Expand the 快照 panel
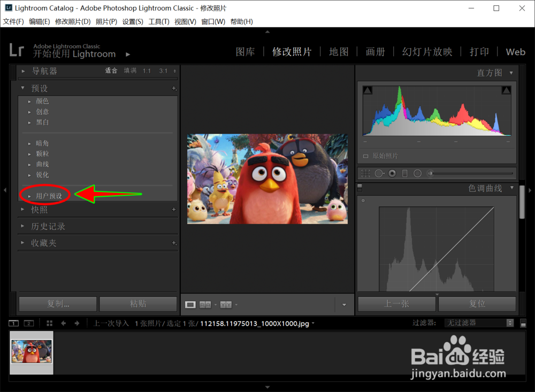 (x=22, y=209)
